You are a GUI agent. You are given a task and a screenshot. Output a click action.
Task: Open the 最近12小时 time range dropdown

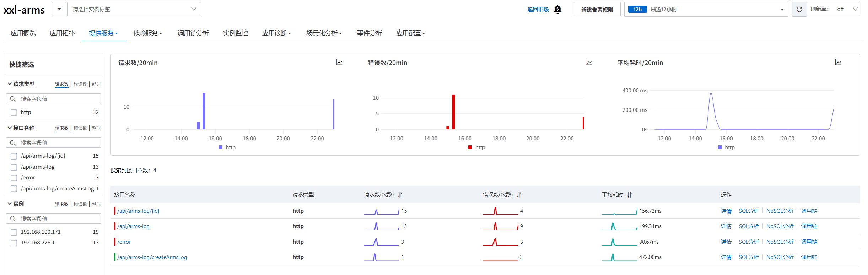tap(706, 9)
